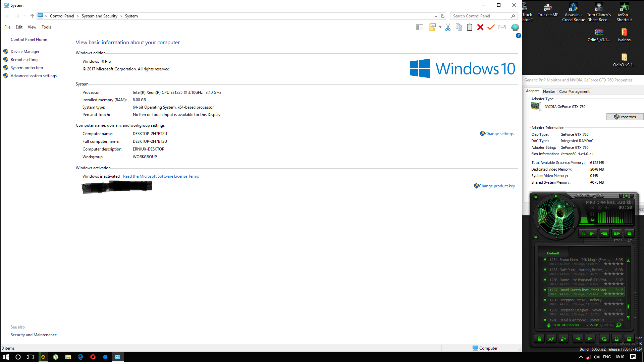Switch to the Monitor tab in display properties
Screen dimensions: 644x362
(549, 92)
